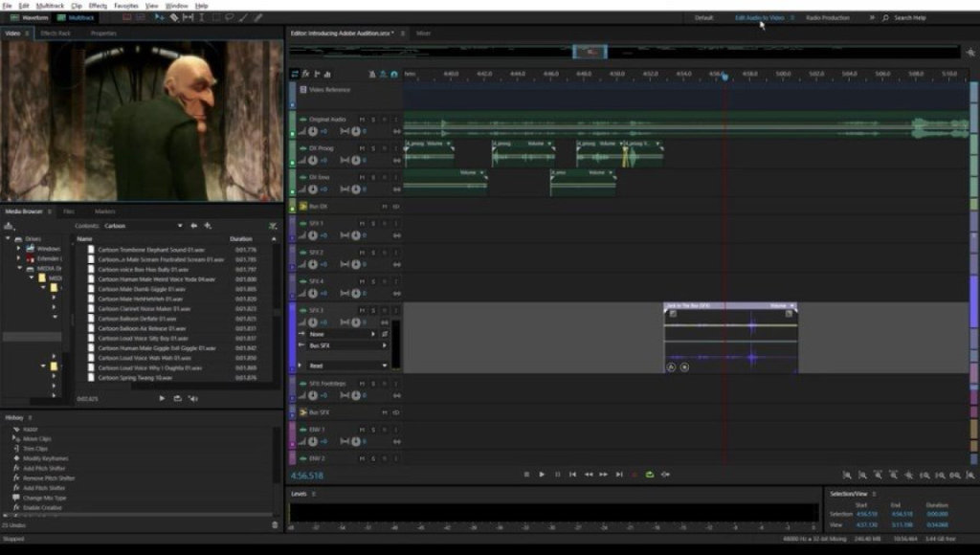This screenshot has width=980, height=555.
Task: Solo the SFX 2 track
Action: (x=373, y=253)
